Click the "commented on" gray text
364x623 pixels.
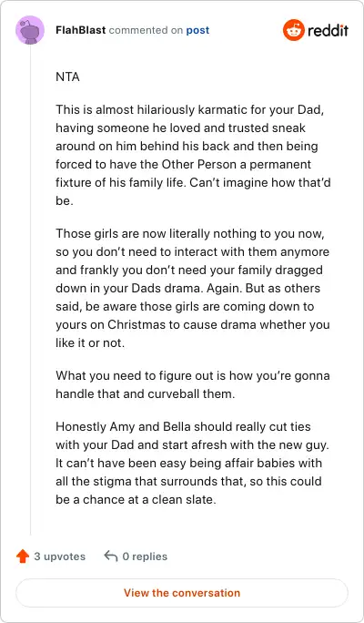146,30
